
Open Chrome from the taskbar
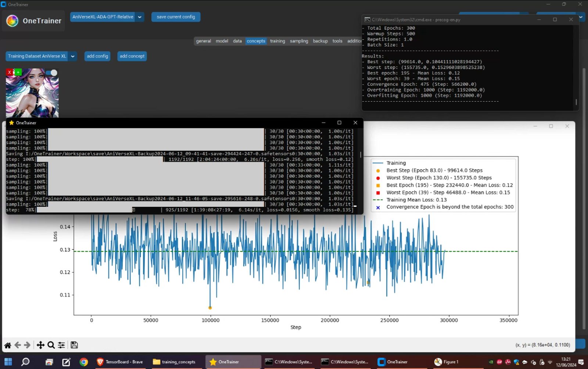click(x=84, y=362)
